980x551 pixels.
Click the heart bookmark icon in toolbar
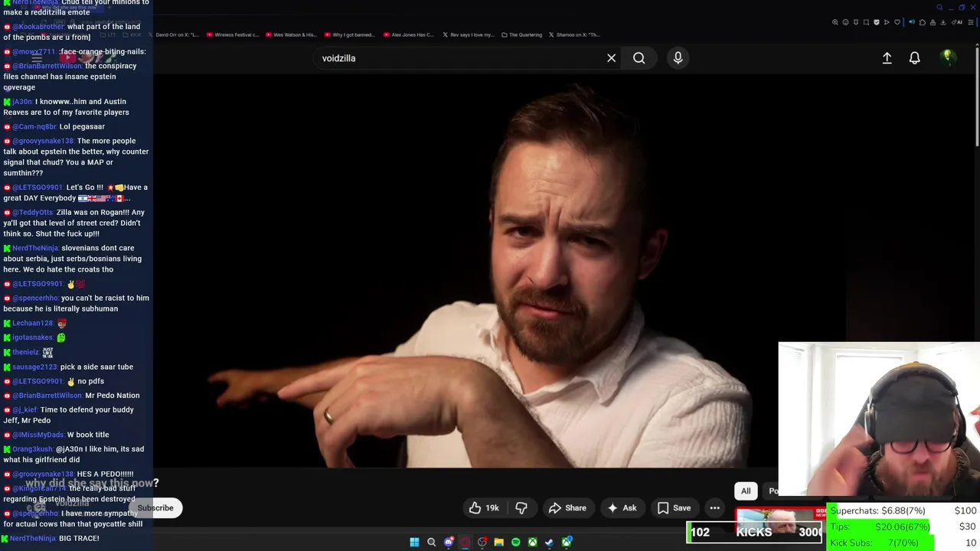[897, 22]
